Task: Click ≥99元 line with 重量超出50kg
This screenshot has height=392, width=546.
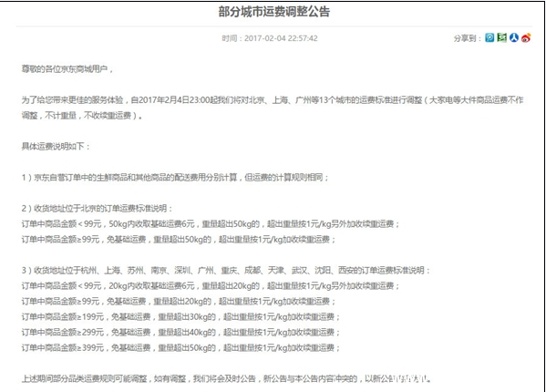Action: point(179,240)
